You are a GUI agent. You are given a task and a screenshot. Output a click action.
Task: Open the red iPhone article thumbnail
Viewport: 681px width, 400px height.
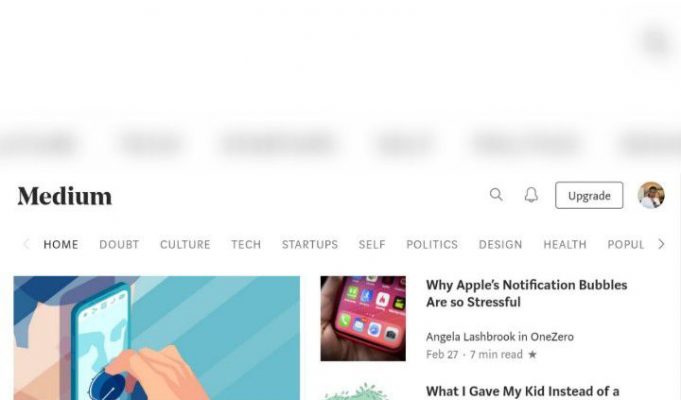363,318
